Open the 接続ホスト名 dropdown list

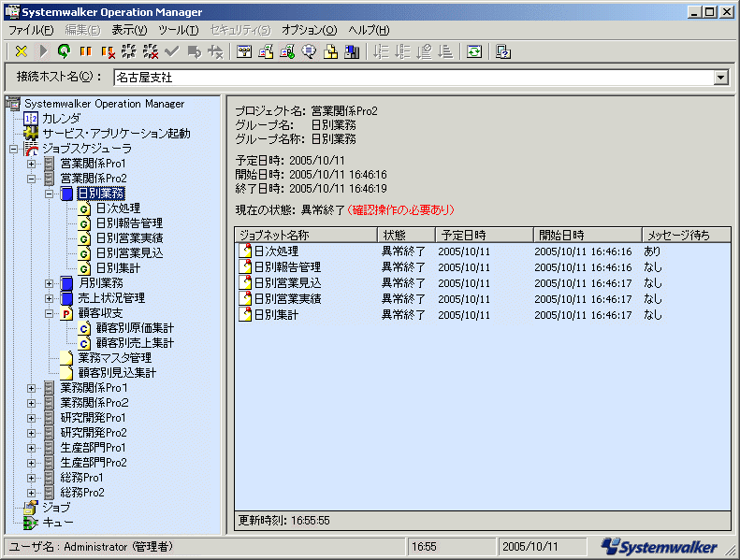(x=720, y=78)
